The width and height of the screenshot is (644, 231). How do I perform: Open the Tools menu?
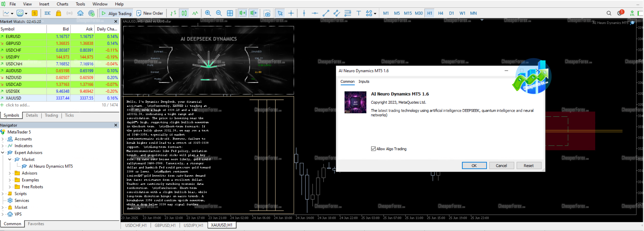(x=80, y=4)
